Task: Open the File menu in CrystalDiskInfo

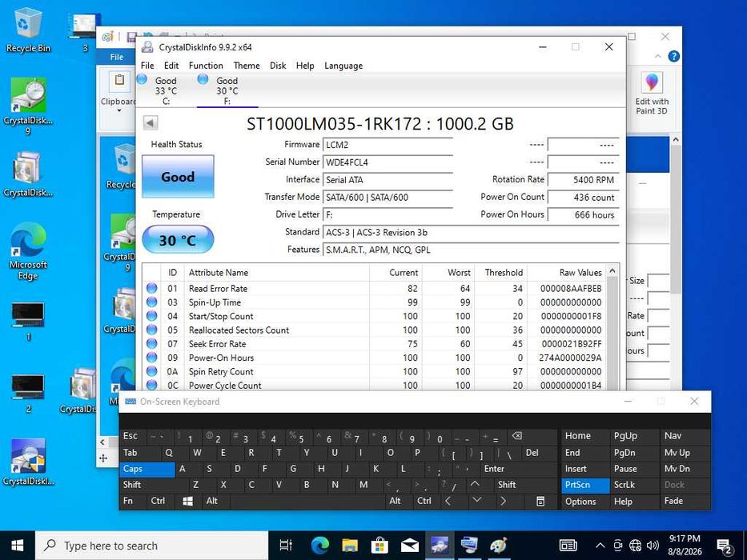Action: pyautogui.click(x=147, y=66)
